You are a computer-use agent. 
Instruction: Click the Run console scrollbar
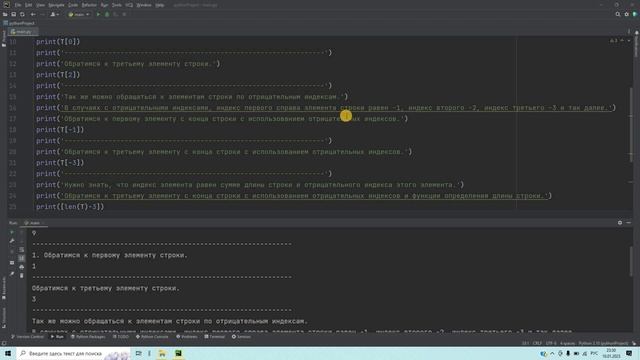[x=631, y=261]
